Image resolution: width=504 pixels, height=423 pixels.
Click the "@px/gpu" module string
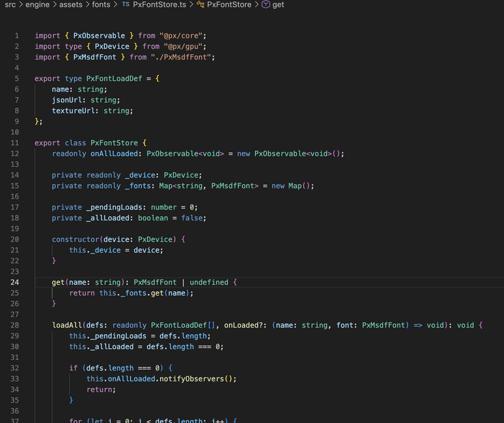click(x=185, y=46)
